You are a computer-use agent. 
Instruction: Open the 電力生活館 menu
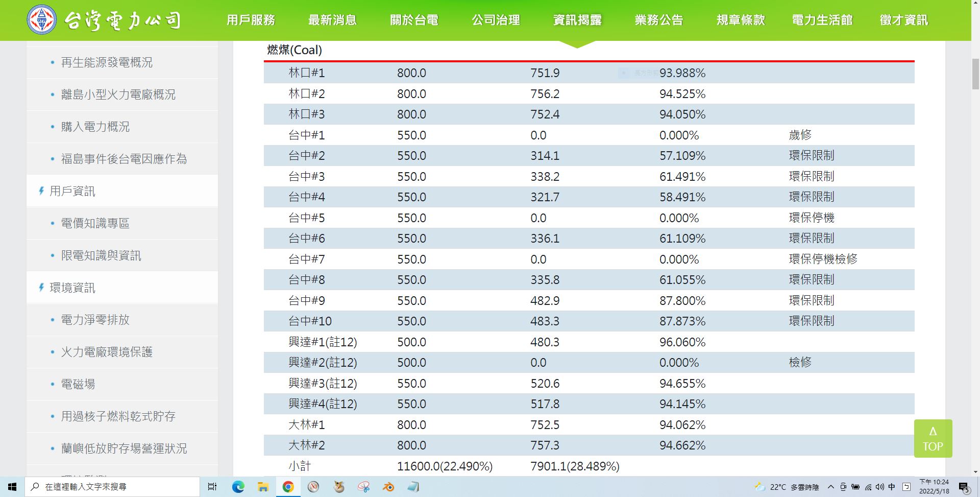(x=822, y=20)
